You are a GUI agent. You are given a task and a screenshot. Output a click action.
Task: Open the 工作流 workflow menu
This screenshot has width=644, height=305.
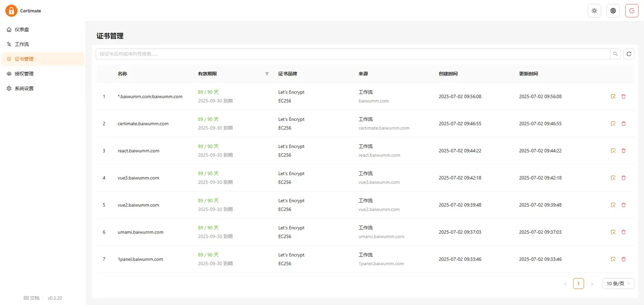coord(22,44)
